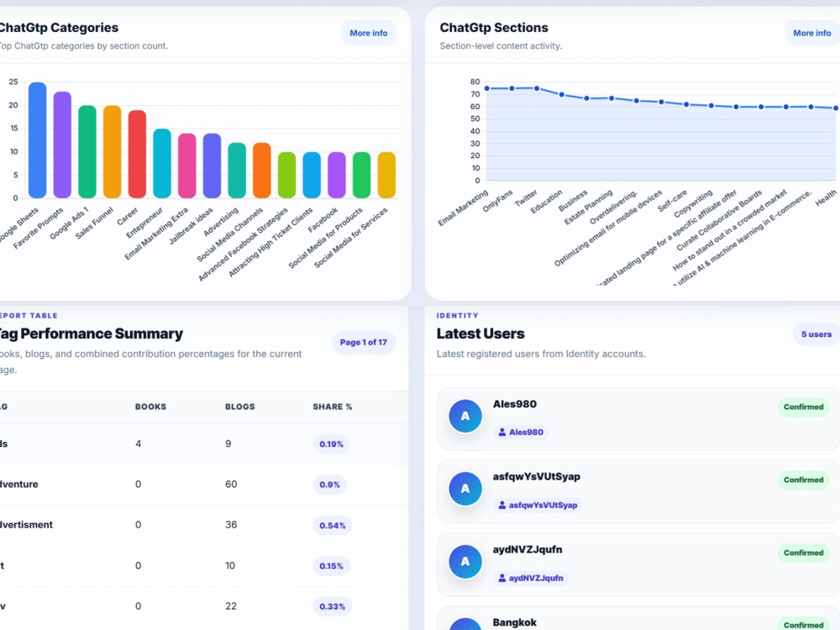Select the purple Favorite Prompts bar
840x630 pixels.
pyautogui.click(x=62, y=144)
